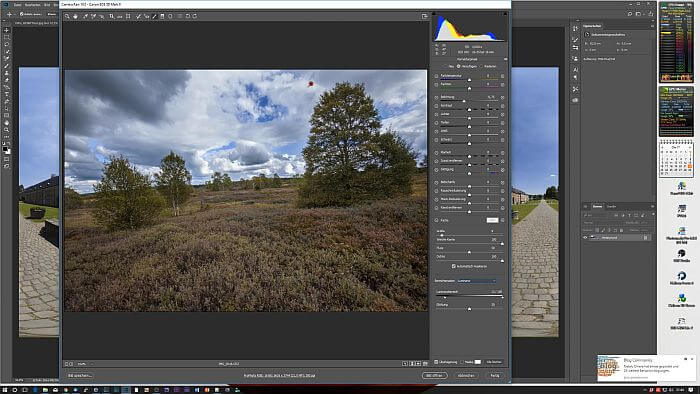Select the Radieren brush mode radio button
Image resolution: width=700 pixels, height=394 pixels.
click(x=481, y=66)
